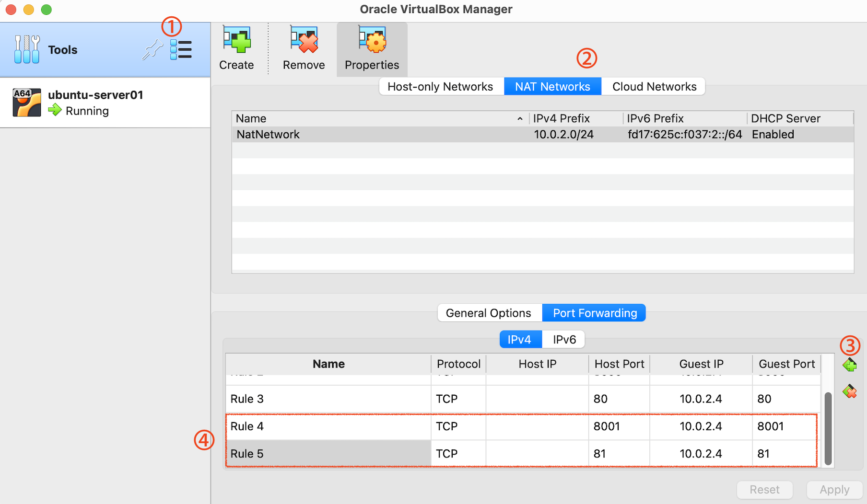Image resolution: width=867 pixels, height=504 pixels.
Task: Click the port forwarding table scrollbar
Action: pyautogui.click(x=828, y=428)
